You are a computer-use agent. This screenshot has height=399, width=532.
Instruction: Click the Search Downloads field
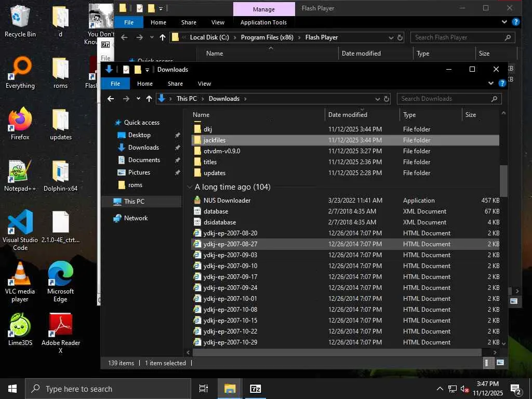click(x=449, y=99)
